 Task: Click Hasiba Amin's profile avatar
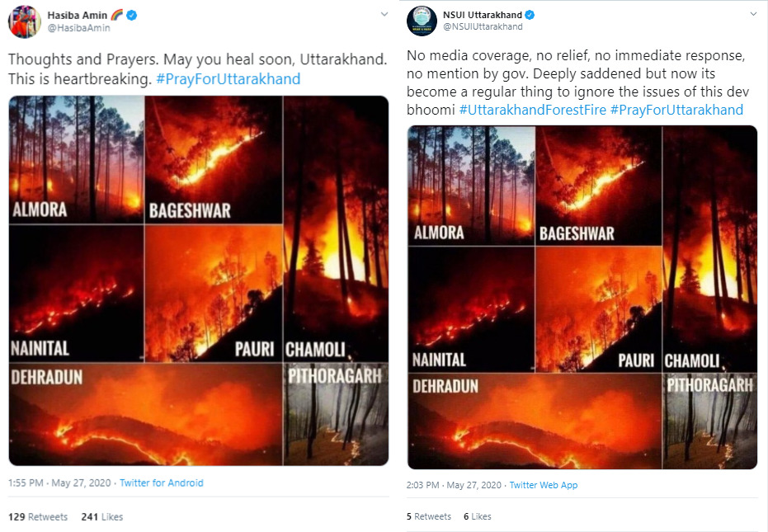coord(25,21)
